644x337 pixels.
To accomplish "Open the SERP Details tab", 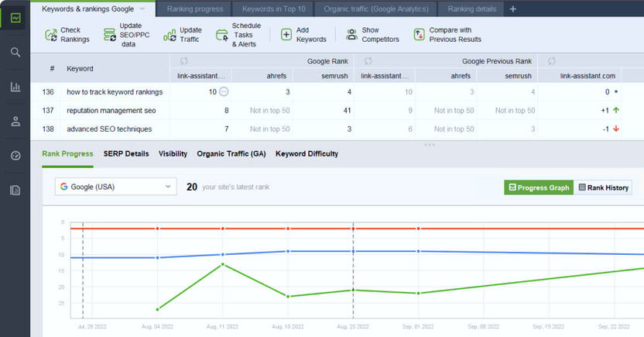I will [125, 154].
